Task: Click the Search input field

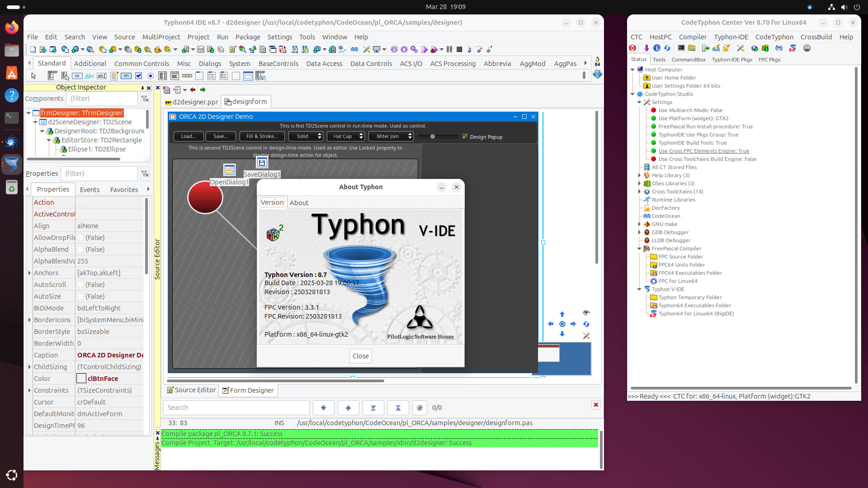Action: pyautogui.click(x=236, y=408)
